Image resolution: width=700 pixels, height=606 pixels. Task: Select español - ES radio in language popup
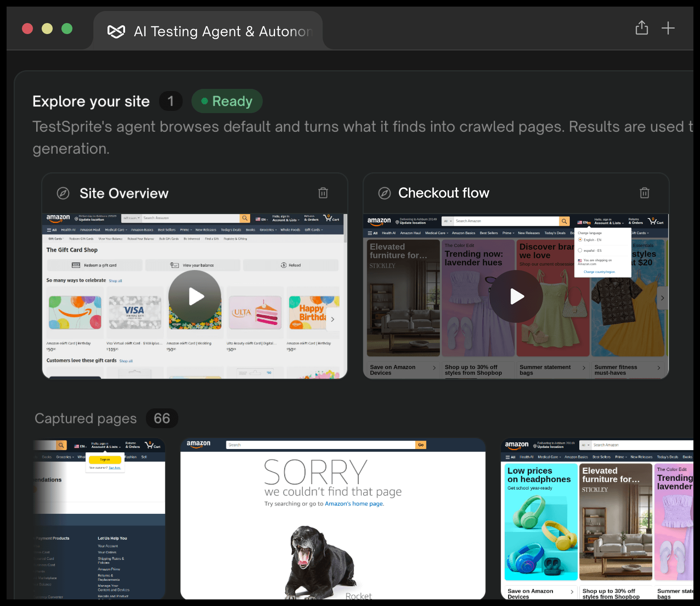click(x=580, y=250)
